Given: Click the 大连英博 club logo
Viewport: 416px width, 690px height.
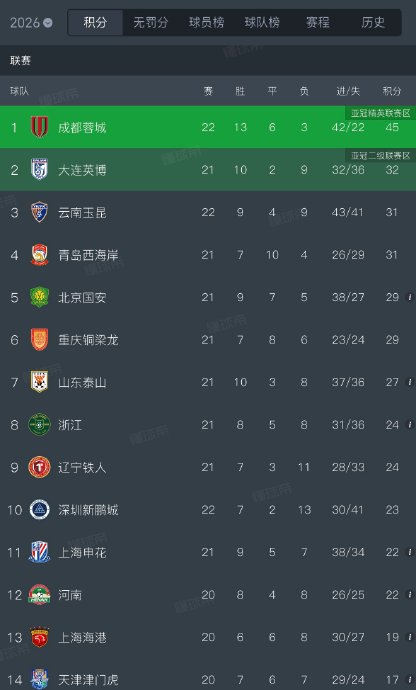Looking at the screenshot, I should pos(40,169).
